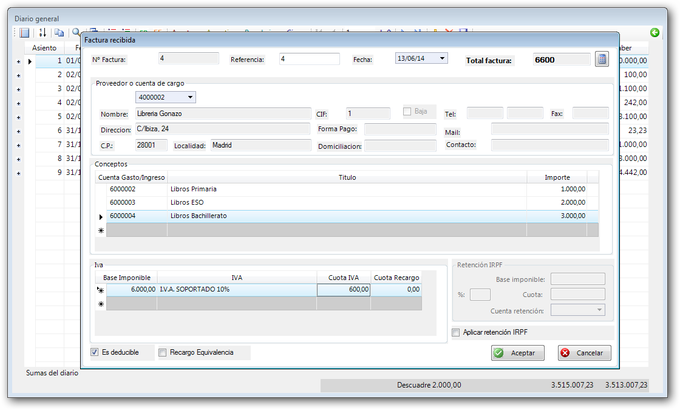This screenshot has height=410, width=680.
Task: Click the Cancelar button
Action: (x=584, y=353)
